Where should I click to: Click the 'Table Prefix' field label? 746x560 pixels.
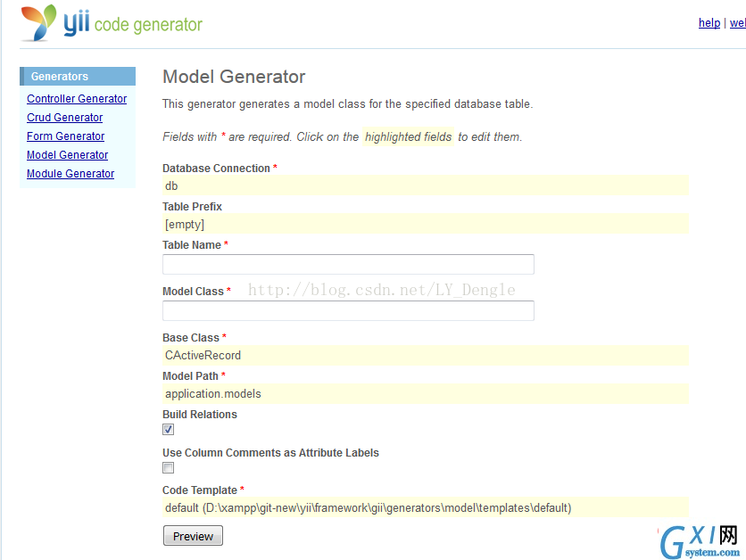192,207
